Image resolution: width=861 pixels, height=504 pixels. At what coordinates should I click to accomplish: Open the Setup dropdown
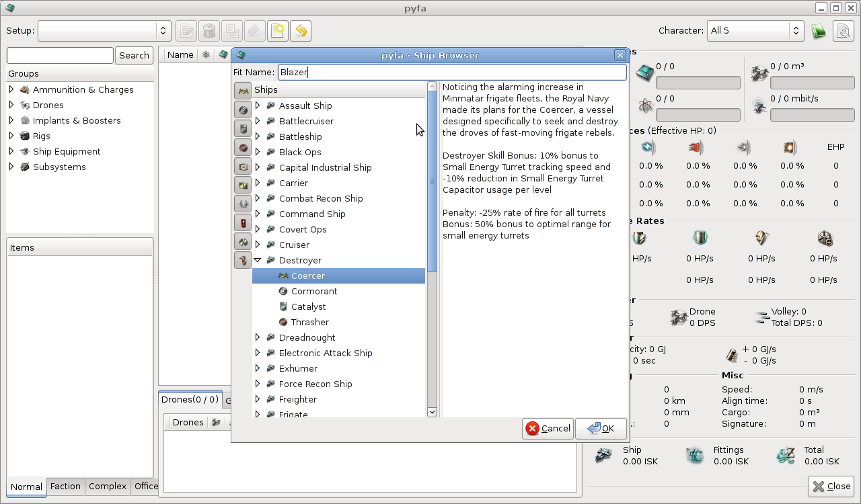pyautogui.click(x=104, y=31)
